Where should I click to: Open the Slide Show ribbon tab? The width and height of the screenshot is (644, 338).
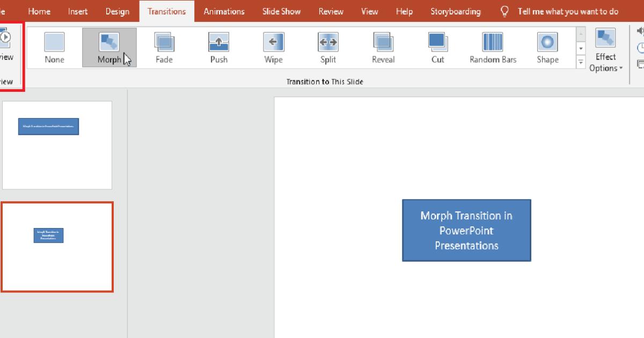[x=281, y=11]
